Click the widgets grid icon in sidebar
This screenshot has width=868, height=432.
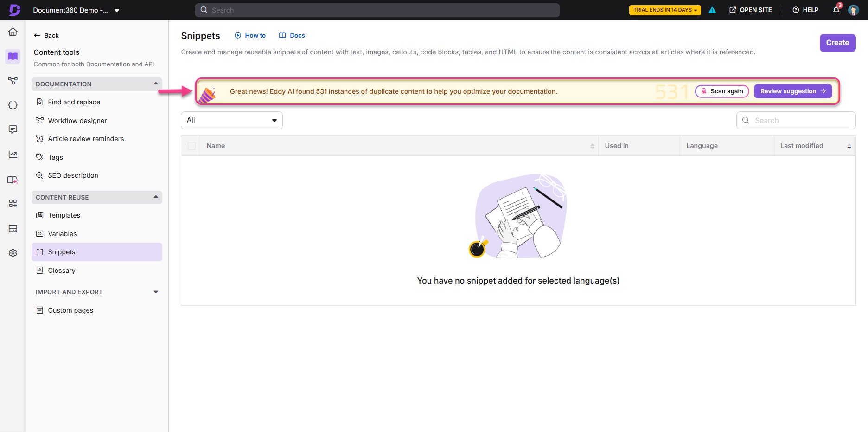13,203
